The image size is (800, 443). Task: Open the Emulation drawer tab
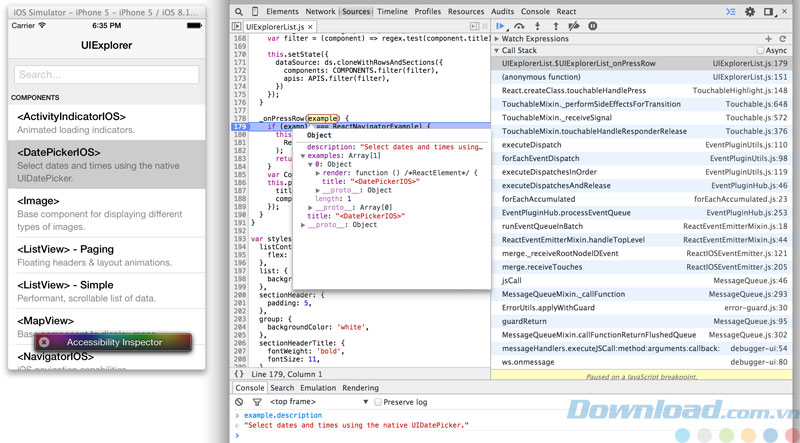tap(318, 388)
